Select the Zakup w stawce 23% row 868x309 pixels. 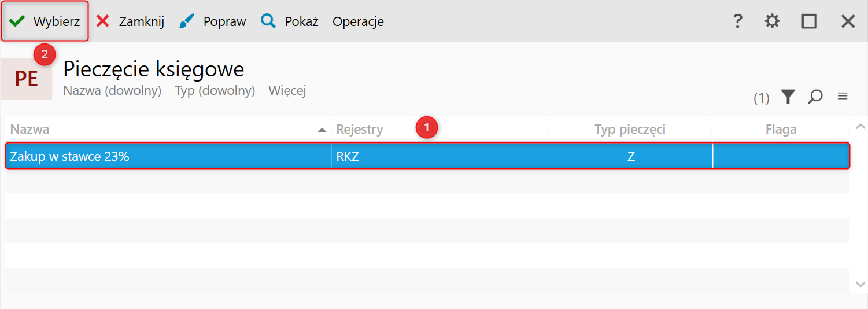[428, 156]
